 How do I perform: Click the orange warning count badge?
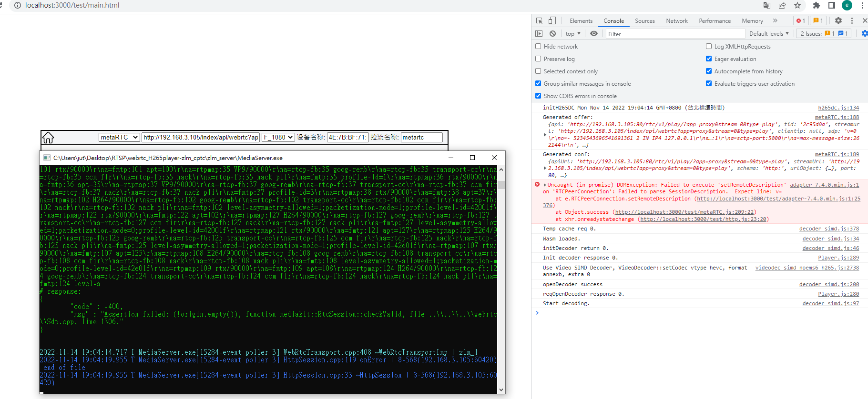[x=818, y=20]
